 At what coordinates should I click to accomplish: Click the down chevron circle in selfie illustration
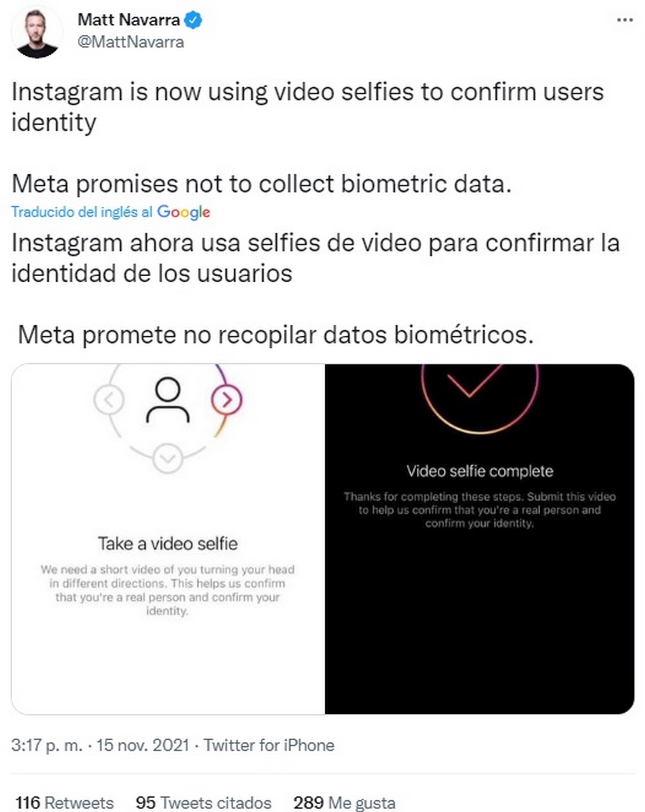point(168,458)
